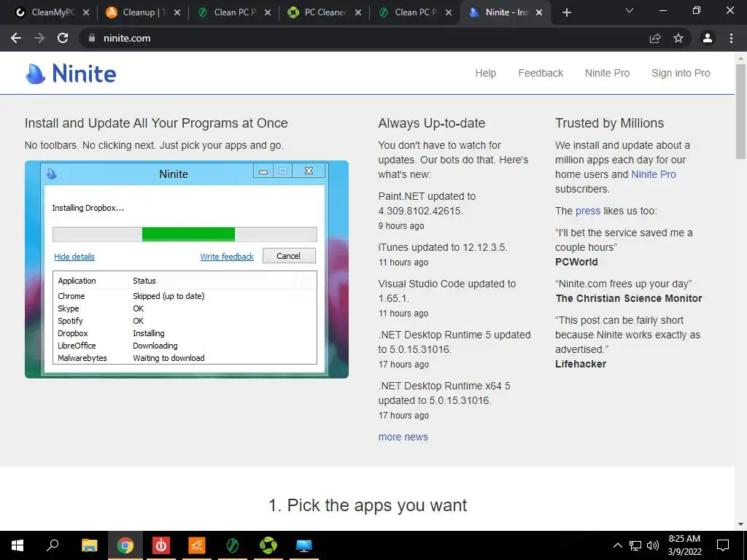Open the green leaf cleaner app in taskbar

233,545
